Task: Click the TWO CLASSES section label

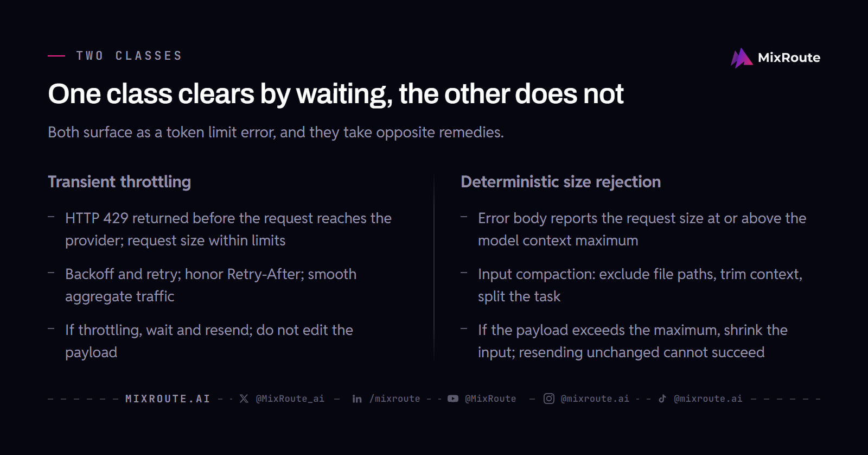Action: 129,56
